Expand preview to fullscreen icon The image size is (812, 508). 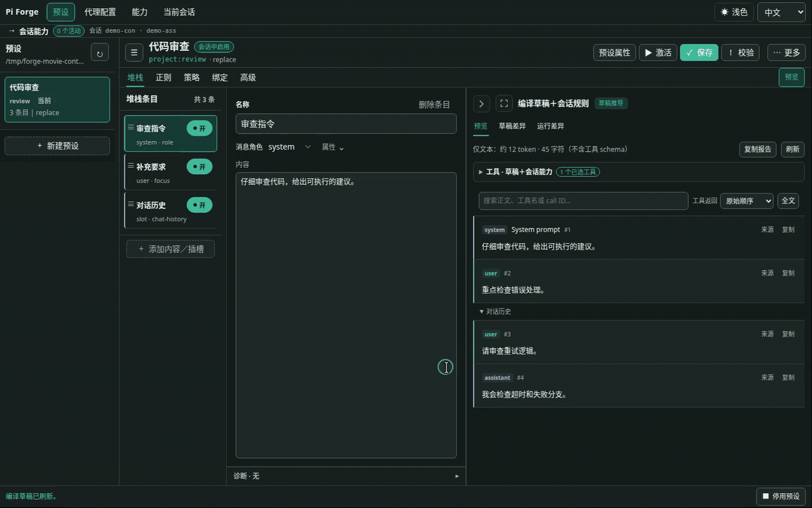(504, 104)
